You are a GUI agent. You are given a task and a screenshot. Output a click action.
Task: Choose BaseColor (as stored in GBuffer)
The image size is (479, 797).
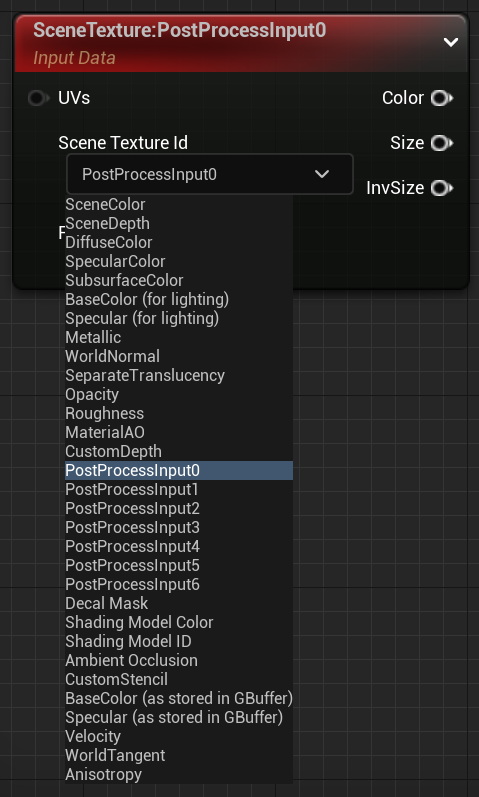pos(179,698)
